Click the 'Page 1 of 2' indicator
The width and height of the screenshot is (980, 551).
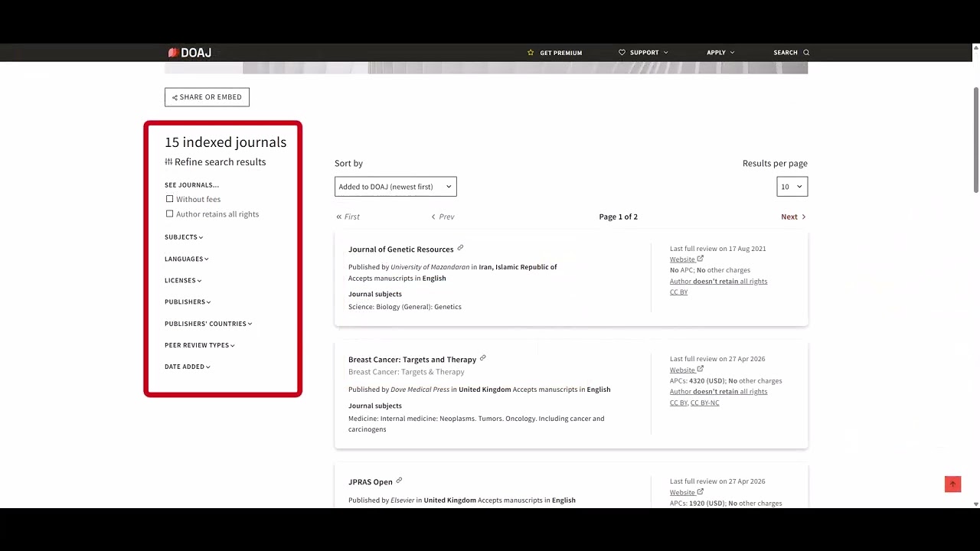pos(619,217)
